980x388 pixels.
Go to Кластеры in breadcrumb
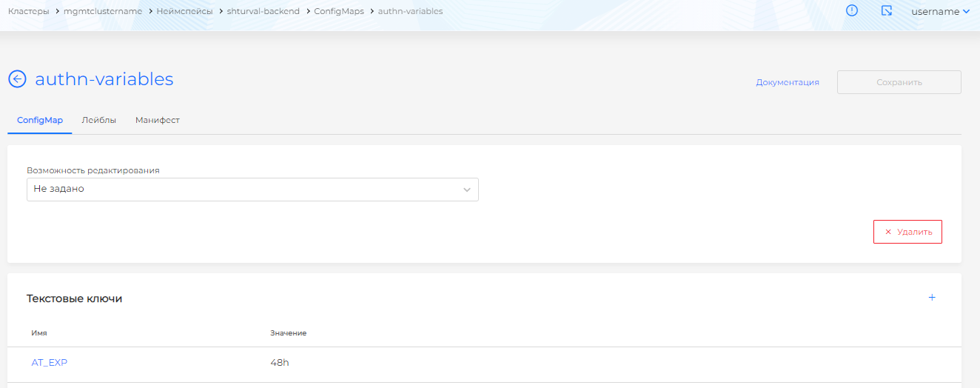(x=29, y=12)
